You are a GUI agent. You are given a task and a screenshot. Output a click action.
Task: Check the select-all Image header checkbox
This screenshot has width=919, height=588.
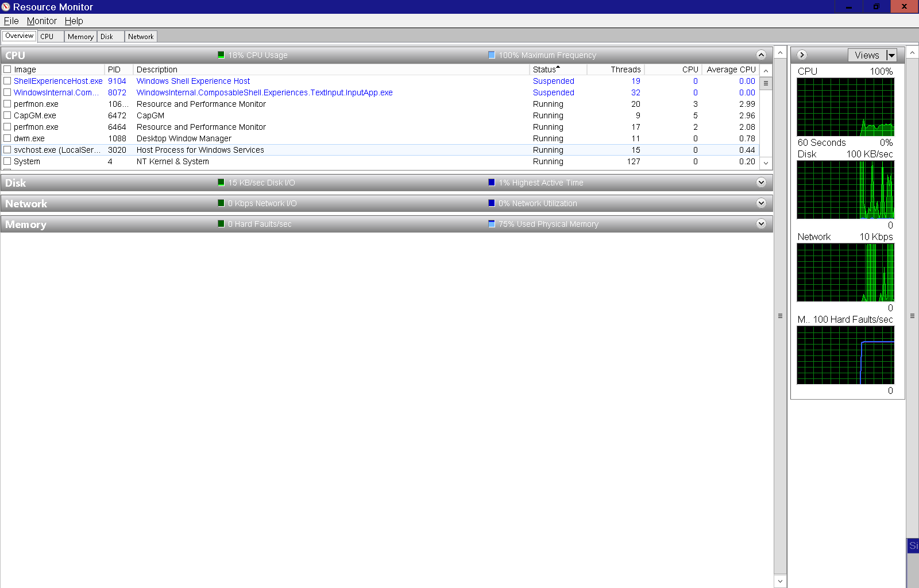tap(7, 69)
